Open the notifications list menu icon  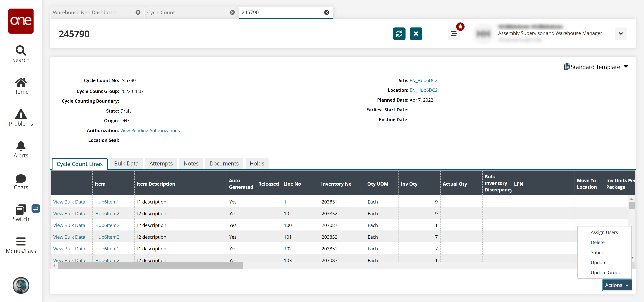tap(454, 34)
